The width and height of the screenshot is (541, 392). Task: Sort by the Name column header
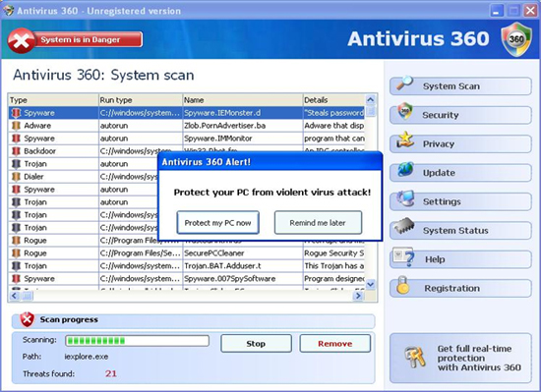(243, 100)
